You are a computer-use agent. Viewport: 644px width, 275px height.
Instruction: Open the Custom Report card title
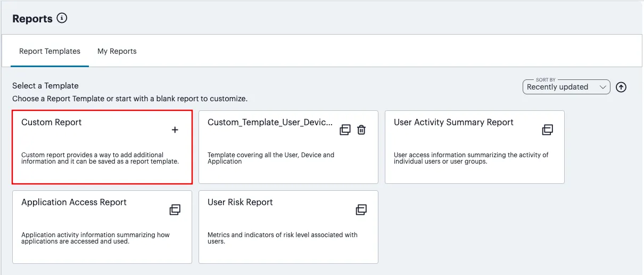tap(52, 122)
